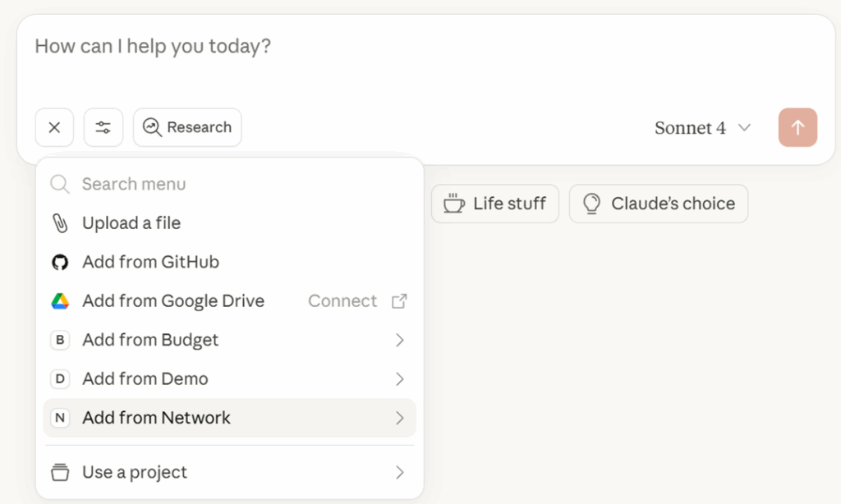Close the attachment menu with X button
Image resolution: width=841 pixels, height=504 pixels.
click(x=54, y=127)
